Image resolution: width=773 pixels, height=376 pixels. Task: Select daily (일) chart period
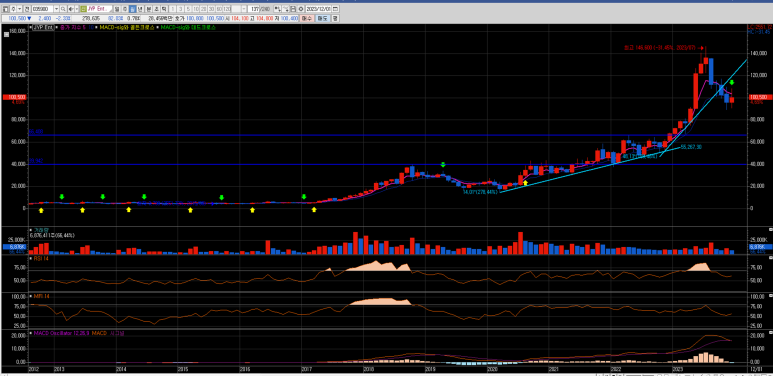117,9
